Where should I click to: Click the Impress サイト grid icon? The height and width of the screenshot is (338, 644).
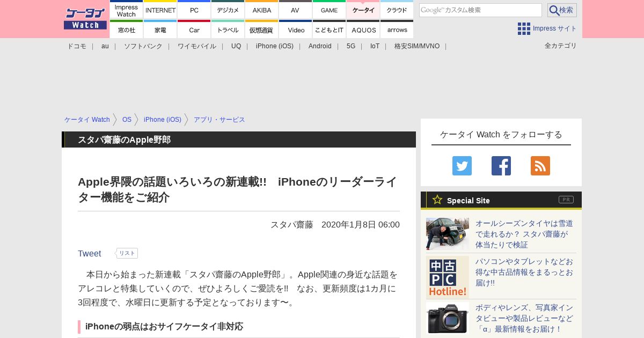coord(524,28)
